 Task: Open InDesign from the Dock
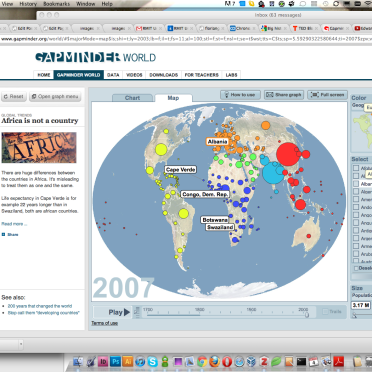[x=103, y=361]
